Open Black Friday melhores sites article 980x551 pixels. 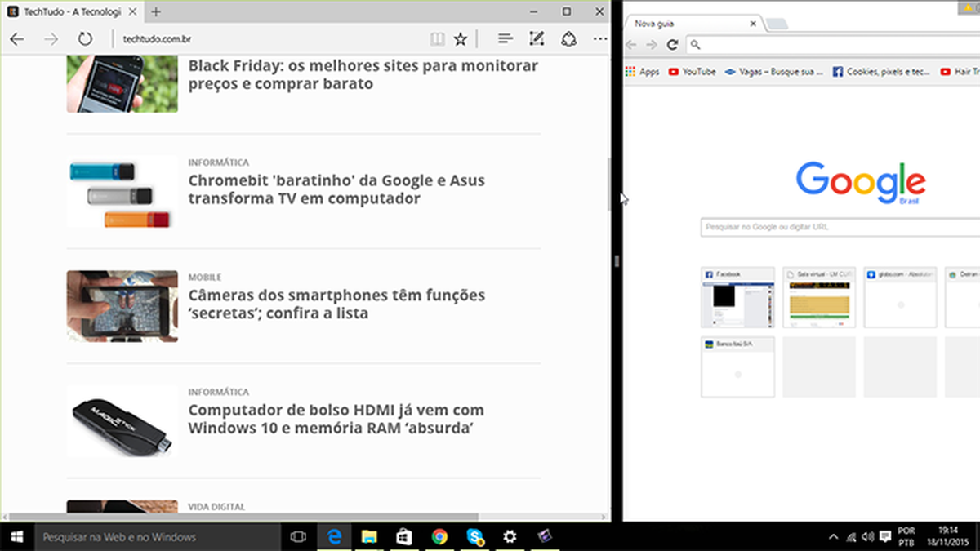pyautogui.click(x=363, y=74)
